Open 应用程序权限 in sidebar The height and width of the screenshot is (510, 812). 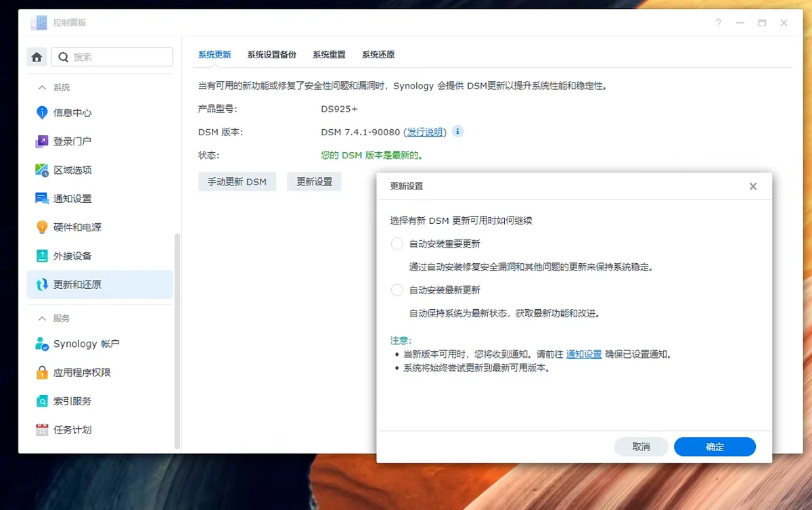(99, 372)
